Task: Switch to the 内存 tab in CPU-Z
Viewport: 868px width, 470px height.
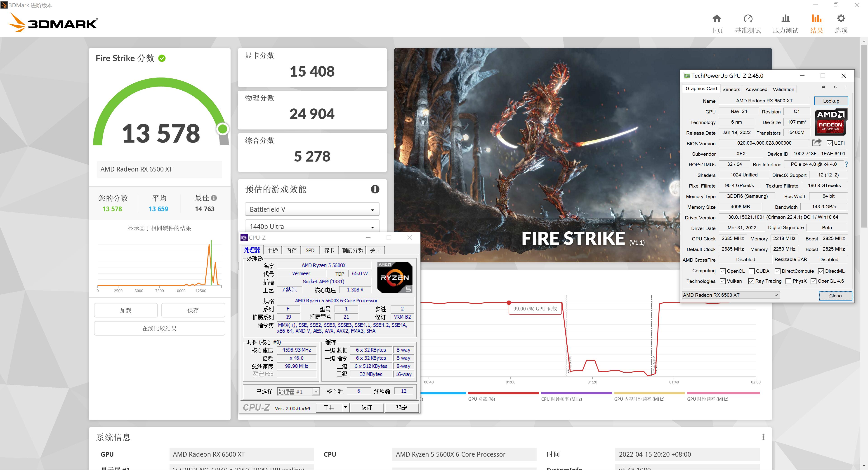Action: pos(291,250)
